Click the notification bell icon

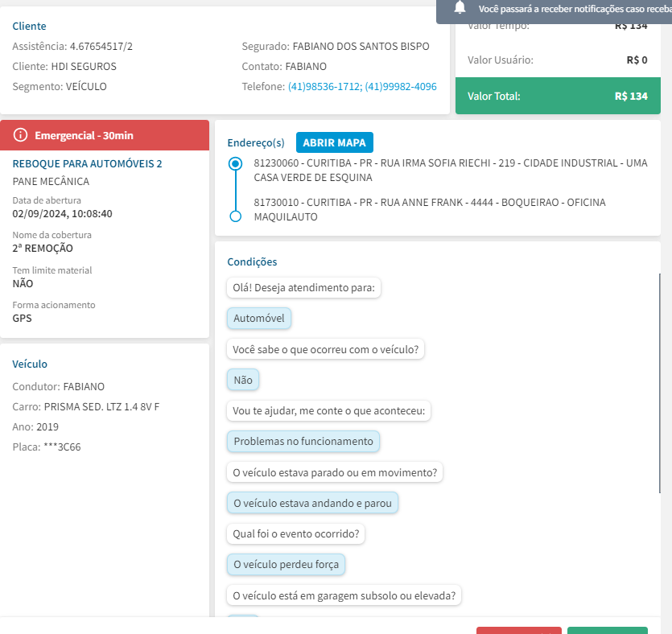(x=460, y=7)
